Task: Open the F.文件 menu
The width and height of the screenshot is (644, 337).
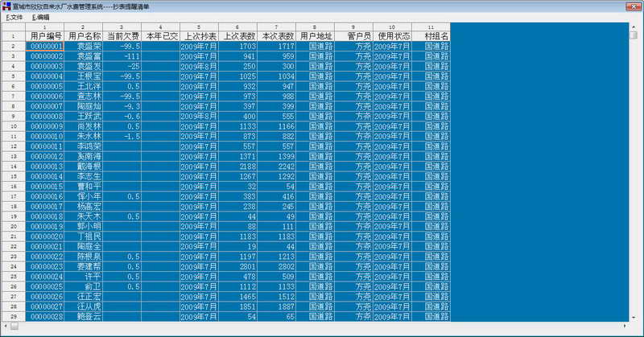Action: [14, 17]
